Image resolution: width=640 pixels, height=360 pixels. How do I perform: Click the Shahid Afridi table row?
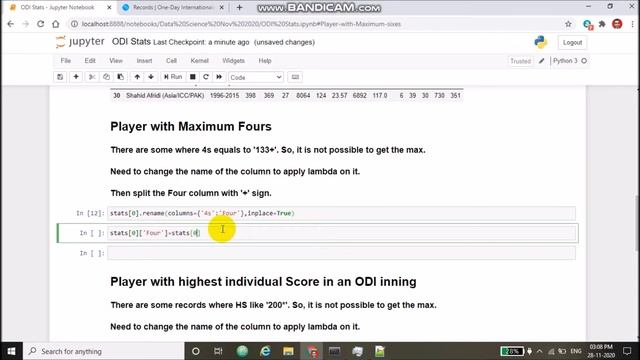(287, 96)
